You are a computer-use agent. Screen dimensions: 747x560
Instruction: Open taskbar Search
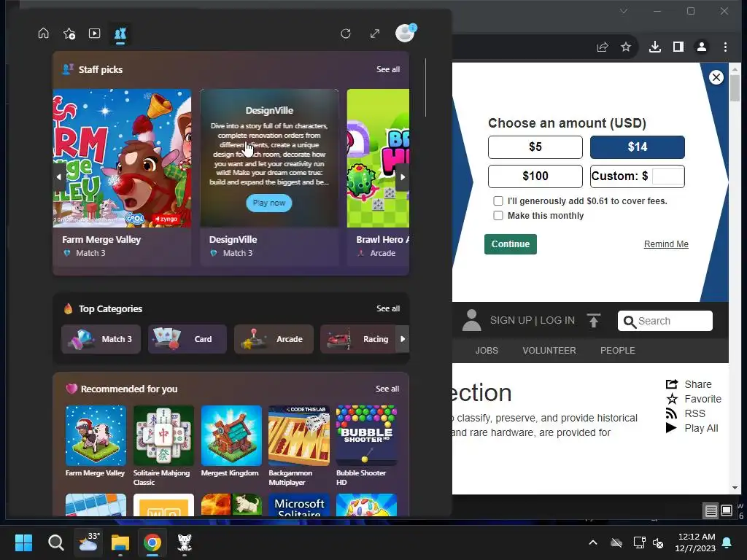coord(55,542)
